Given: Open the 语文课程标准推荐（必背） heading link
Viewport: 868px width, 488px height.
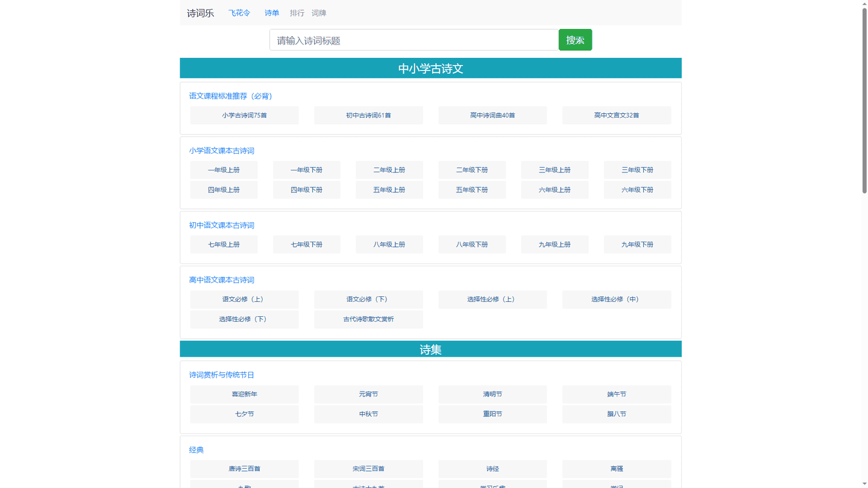Looking at the screenshot, I should (x=231, y=96).
